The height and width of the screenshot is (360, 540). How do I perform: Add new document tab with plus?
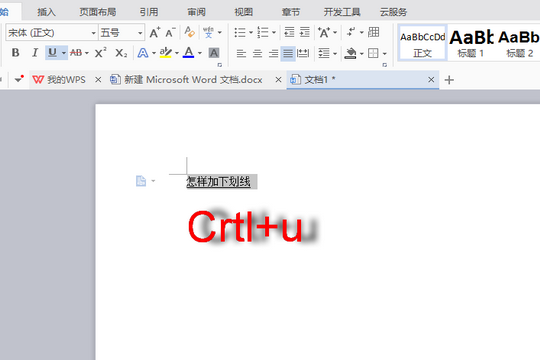point(449,80)
